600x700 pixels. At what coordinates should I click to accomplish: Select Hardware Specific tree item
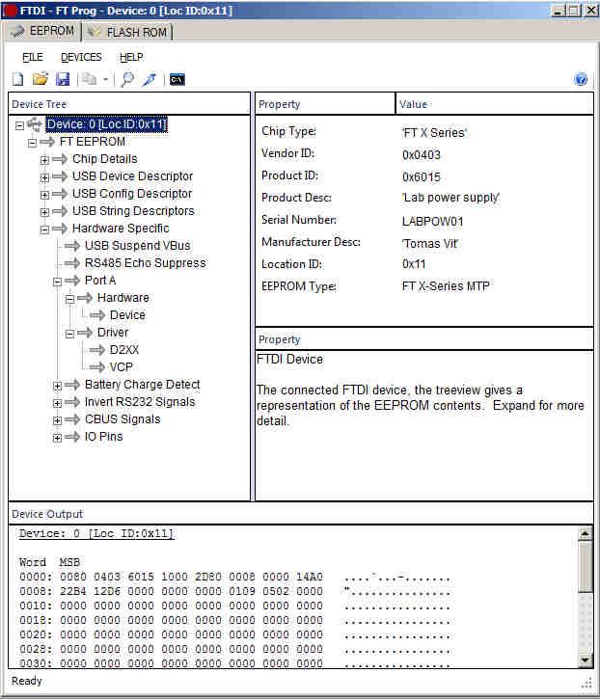121,229
